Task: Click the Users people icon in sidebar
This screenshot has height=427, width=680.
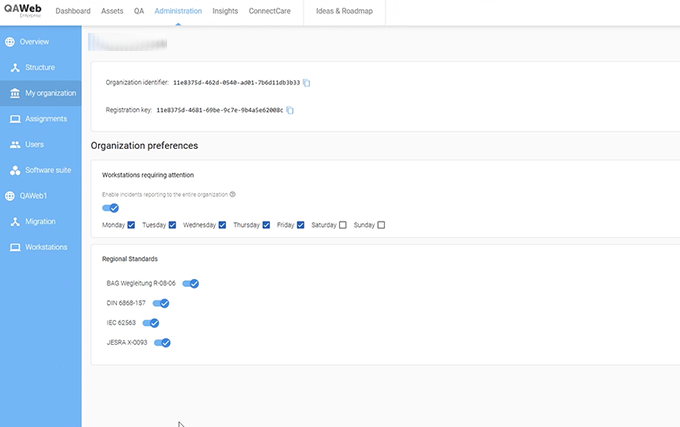Action: tap(15, 144)
